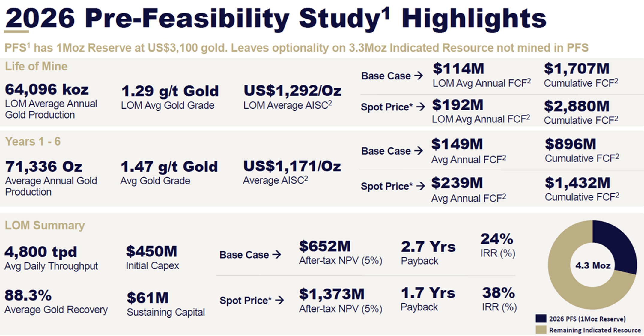This screenshot has width=644, height=336.
Task: Click the LOM Summary Base Case arrow
Action: [x=277, y=255]
